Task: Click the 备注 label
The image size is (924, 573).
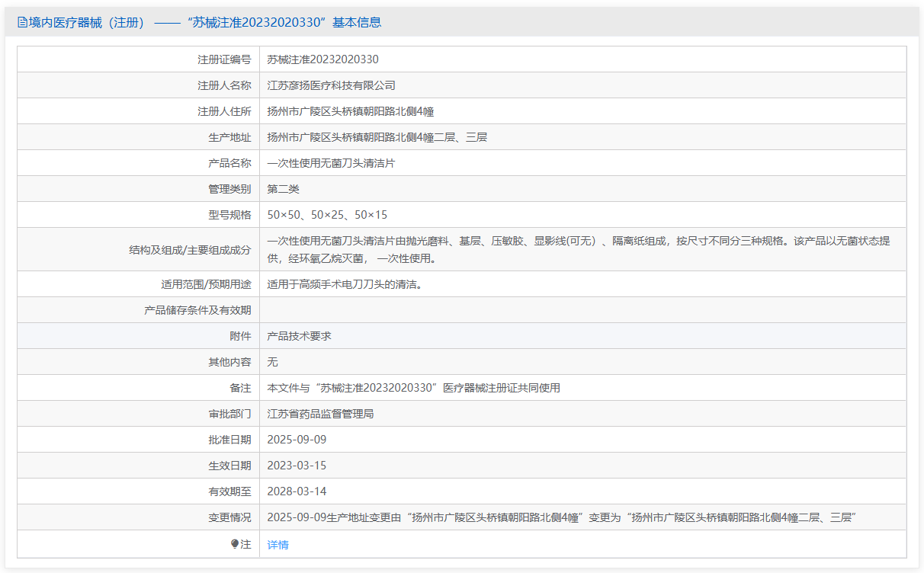Action: point(240,388)
